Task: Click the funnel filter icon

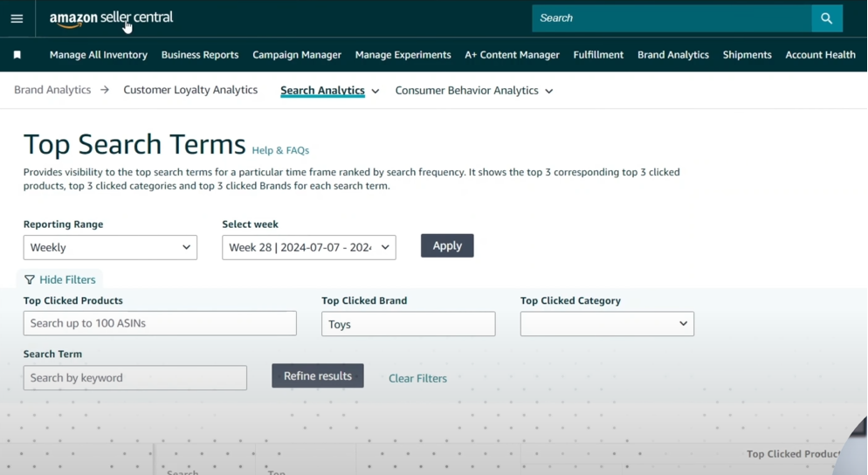Action: [x=30, y=279]
